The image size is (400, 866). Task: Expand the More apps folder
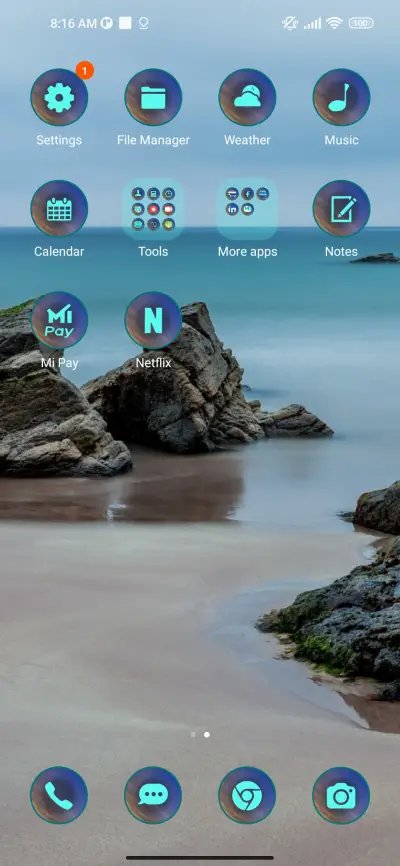[x=247, y=209]
